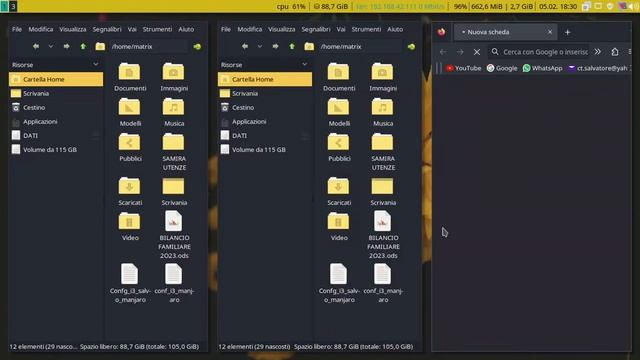Open Cestino in the left file manager sidebar
This screenshot has width=640, height=360.
pos(56,107)
